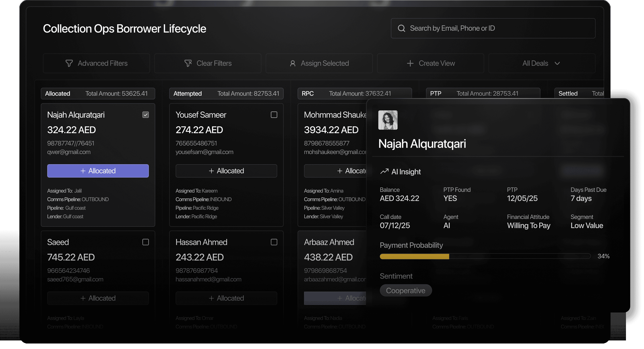Tick Hassan Ahmed's card checkbox

(x=274, y=242)
